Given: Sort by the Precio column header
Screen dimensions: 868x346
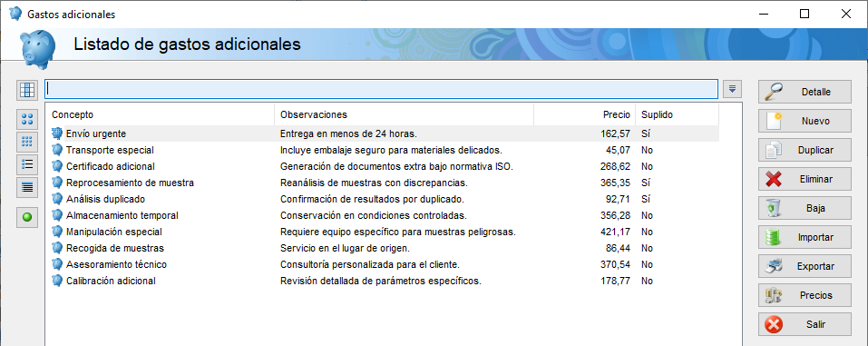Looking at the screenshot, I should [x=585, y=114].
